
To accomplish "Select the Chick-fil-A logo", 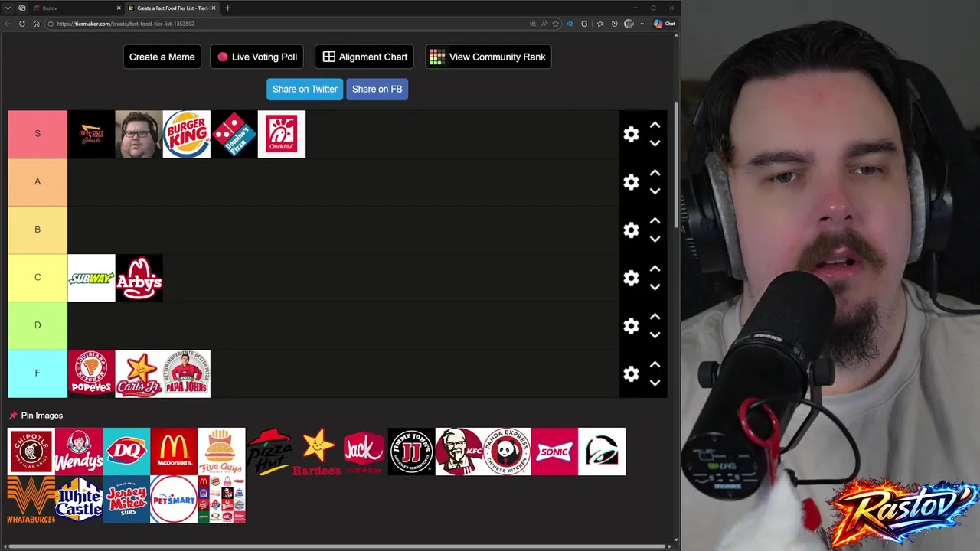I will [x=282, y=134].
